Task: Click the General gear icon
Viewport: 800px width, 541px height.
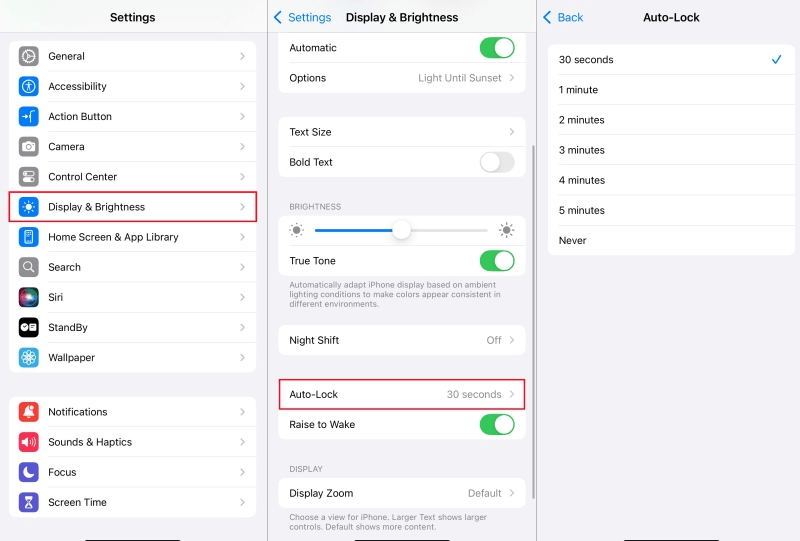Action: pyautogui.click(x=29, y=57)
